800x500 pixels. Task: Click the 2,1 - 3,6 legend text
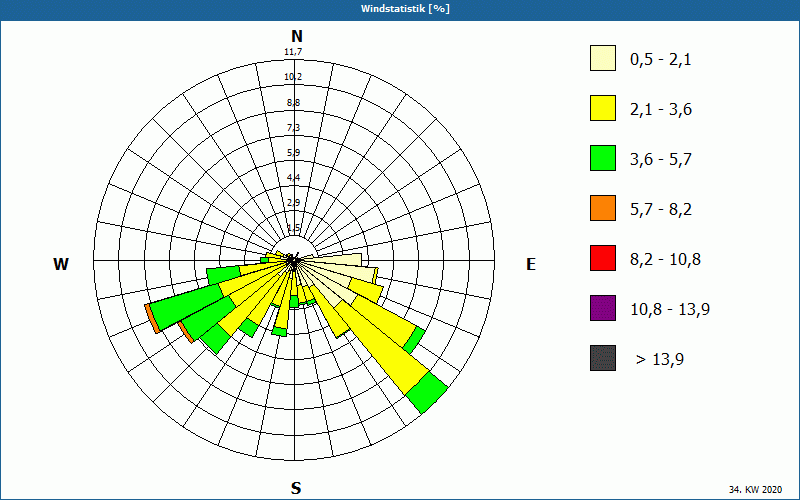[661, 110]
